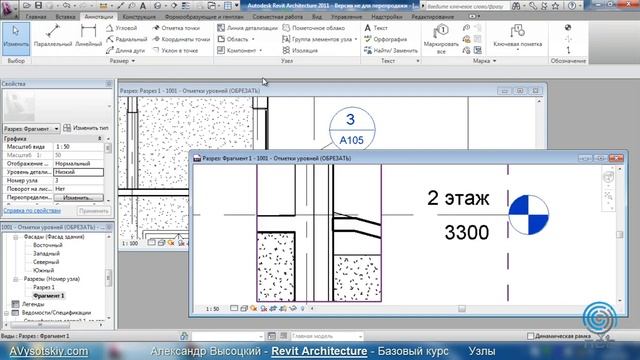Collapse the Графика properties group
This screenshot has height=360, width=640.
click(100, 139)
